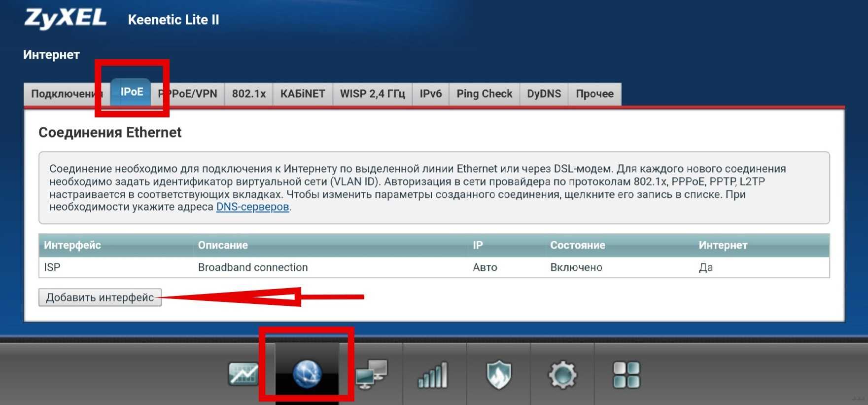Select the WISP 2,4 ГГц tab
Viewport: 868px width, 405px height.
click(x=373, y=94)
